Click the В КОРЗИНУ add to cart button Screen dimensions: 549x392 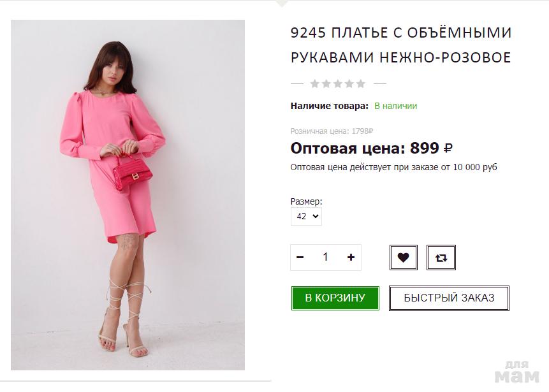[x=335, y=298]
